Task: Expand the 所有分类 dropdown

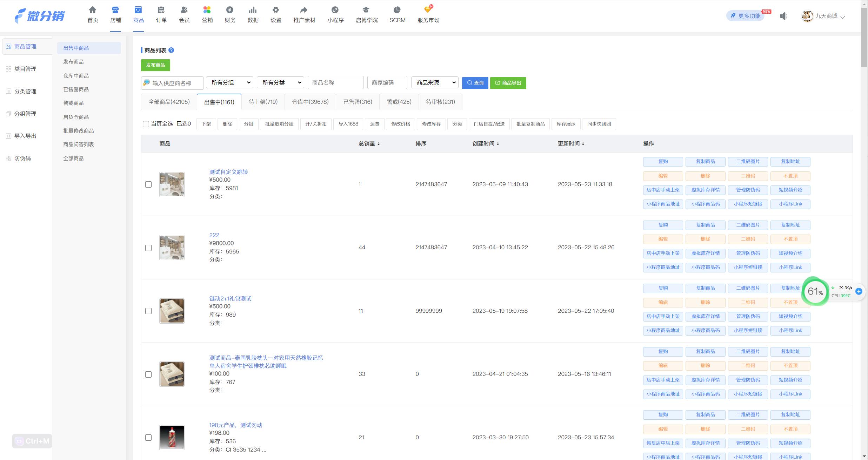Action: (281, 83)
